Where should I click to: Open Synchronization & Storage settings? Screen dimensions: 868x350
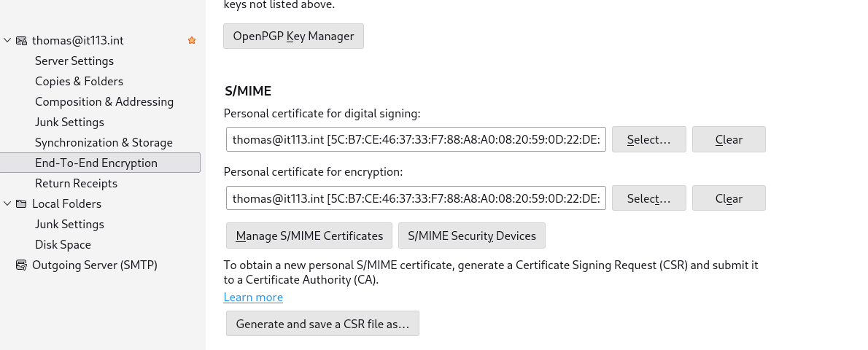click(104, 143)
